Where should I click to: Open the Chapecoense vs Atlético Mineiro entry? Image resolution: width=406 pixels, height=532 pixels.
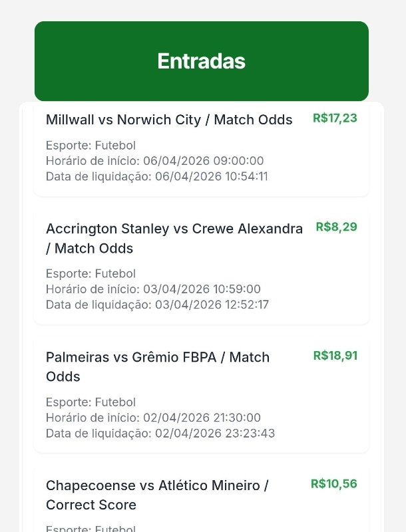157,486
